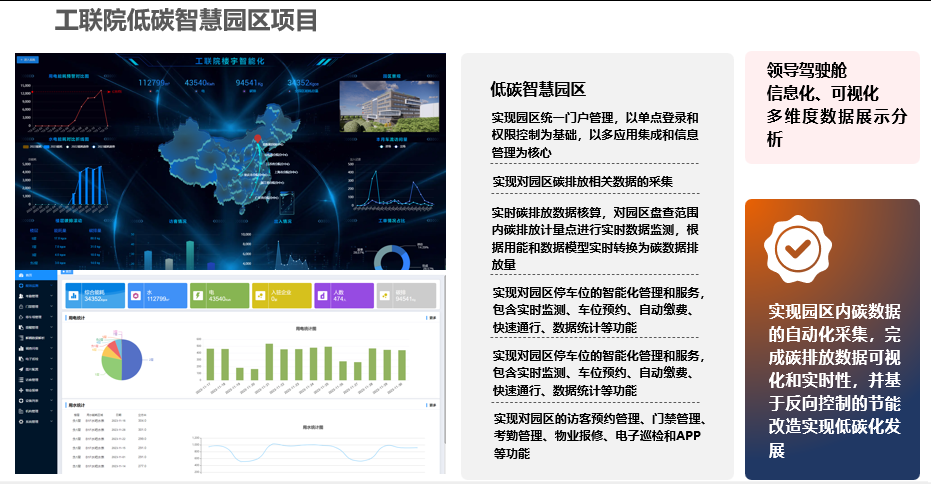Click the bottom gear icon in sidebar

(x=21, y=422)
